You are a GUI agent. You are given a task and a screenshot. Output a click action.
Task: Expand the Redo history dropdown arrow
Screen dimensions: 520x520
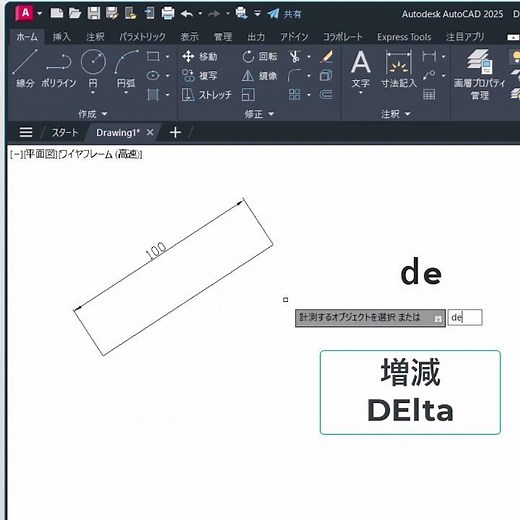click(228, 14)
